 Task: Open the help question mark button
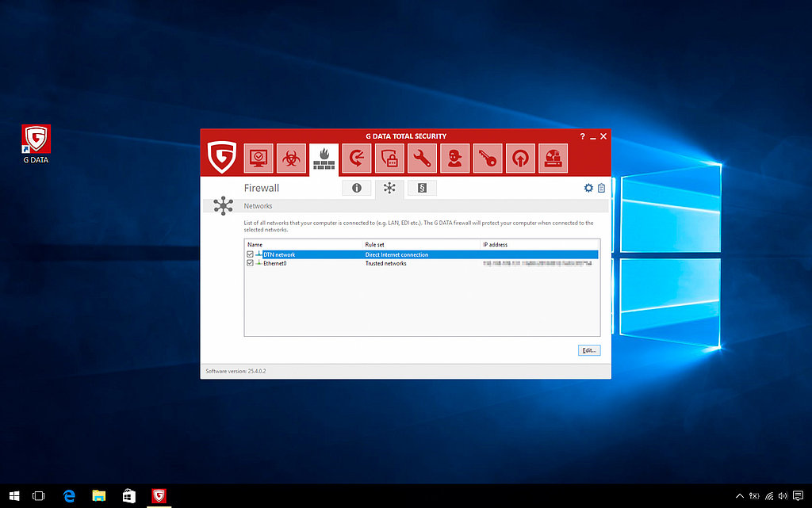[582, 137]
